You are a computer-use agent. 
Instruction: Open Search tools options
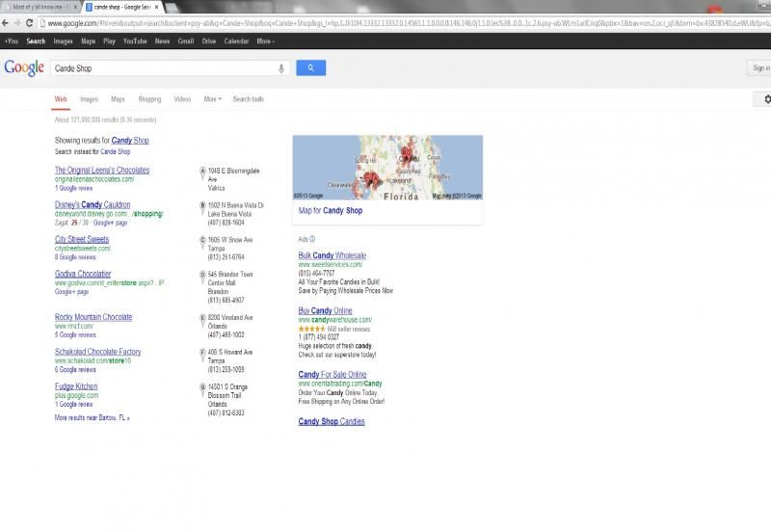coord(248,99)
